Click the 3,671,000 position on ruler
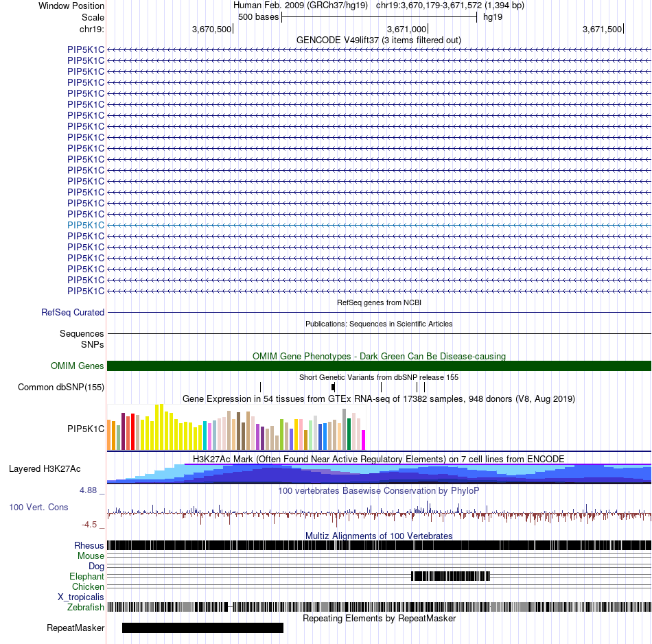The width and height of the screenshot is (652, 644). point(407,29)
